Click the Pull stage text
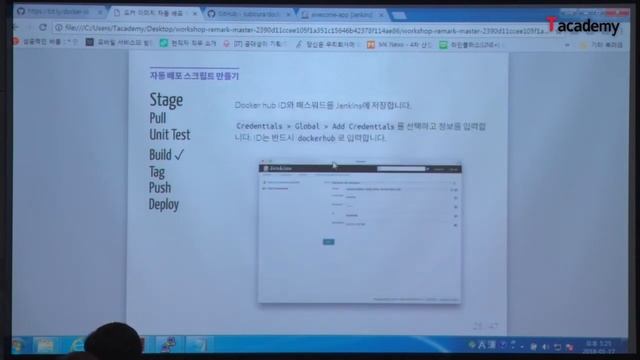Screen dimensions: 640x360 click(x=158, y=118)
